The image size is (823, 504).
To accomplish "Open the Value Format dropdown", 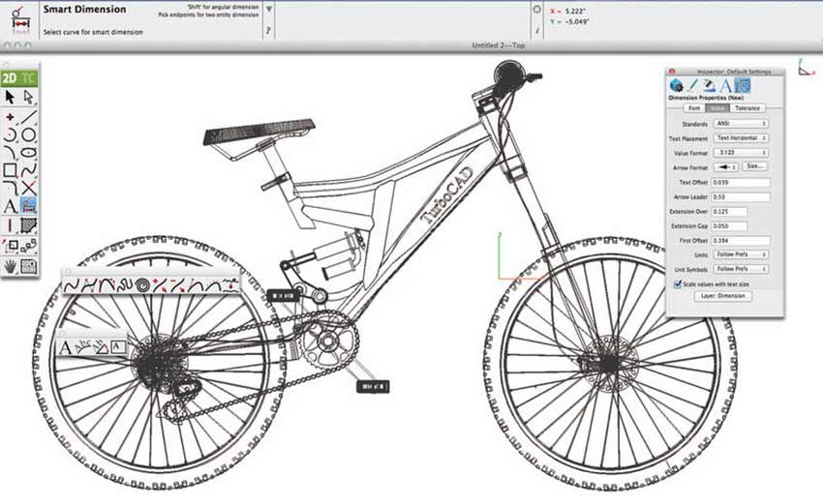I will click(x=741, y=153).
